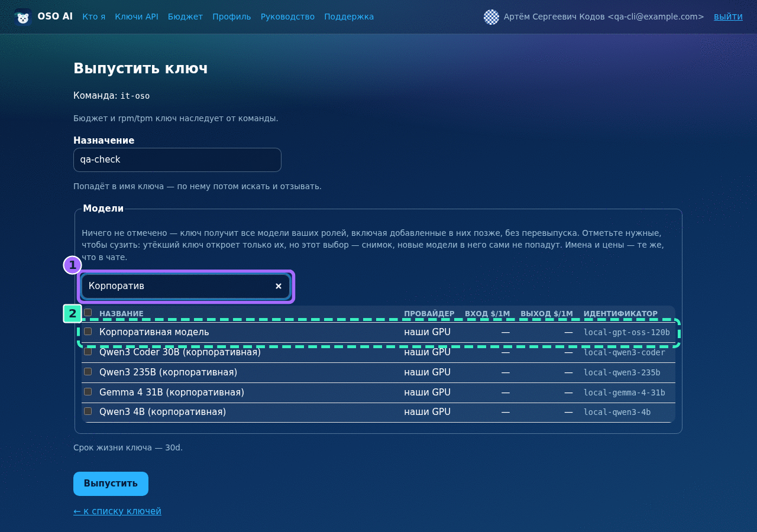
Task: Open the Поддержка page
Action: (x=349, y=17)
